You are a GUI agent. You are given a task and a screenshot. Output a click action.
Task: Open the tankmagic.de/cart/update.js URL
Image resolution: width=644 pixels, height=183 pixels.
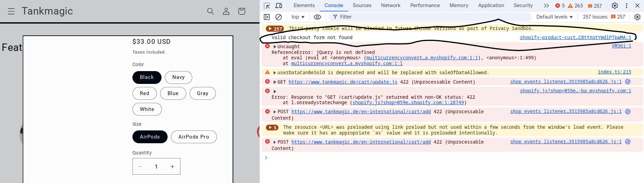(343, 82)
